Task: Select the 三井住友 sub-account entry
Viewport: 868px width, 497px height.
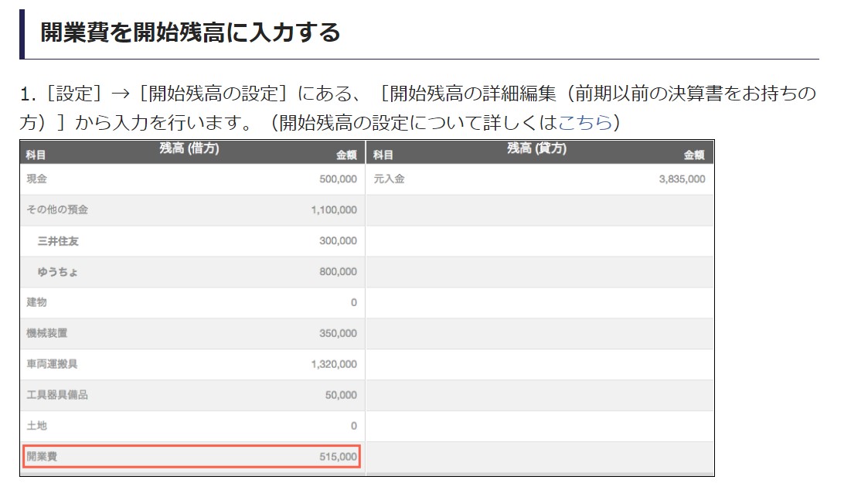Action: pos(58,240)
